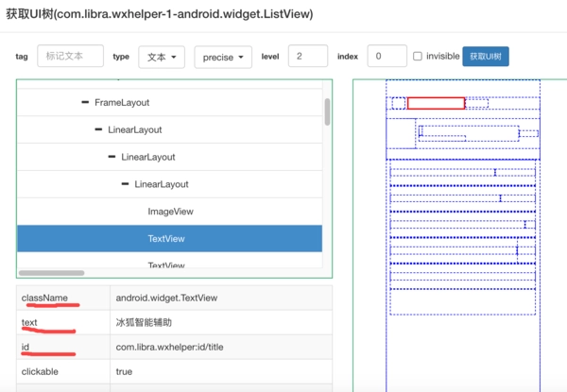
Task: Click the clickable property value true
Action: (125, 371)
